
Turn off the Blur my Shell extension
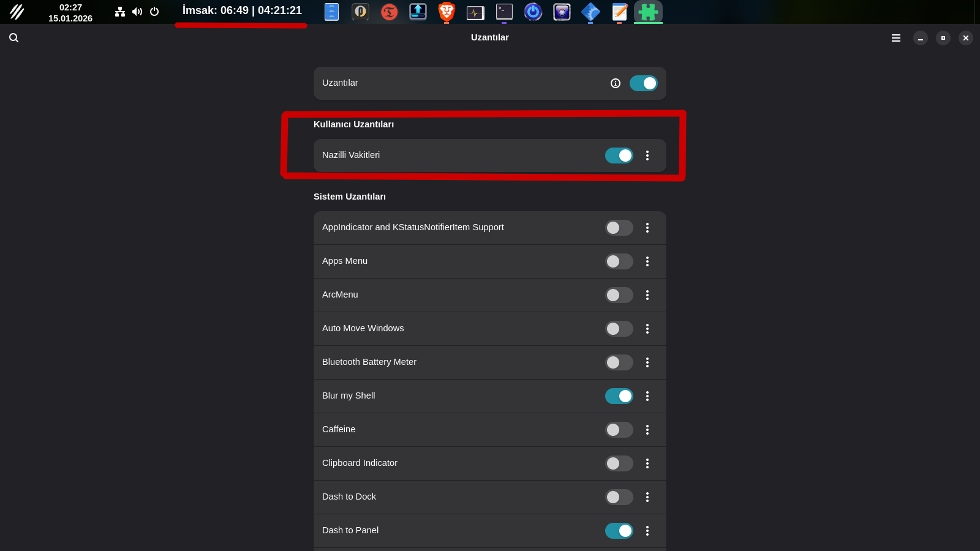pyautogui.click(x=619, y=396)
